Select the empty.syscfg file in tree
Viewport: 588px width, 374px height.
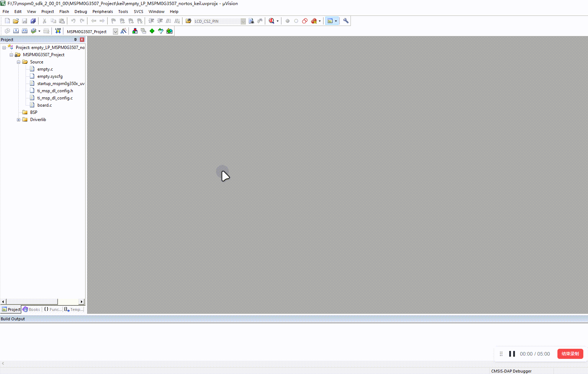pos(50,76)
